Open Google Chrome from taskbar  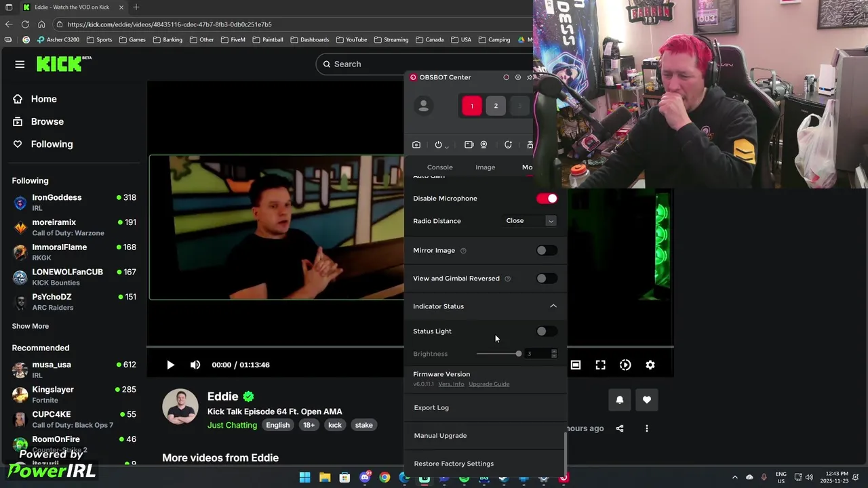[x=384, y=477]
